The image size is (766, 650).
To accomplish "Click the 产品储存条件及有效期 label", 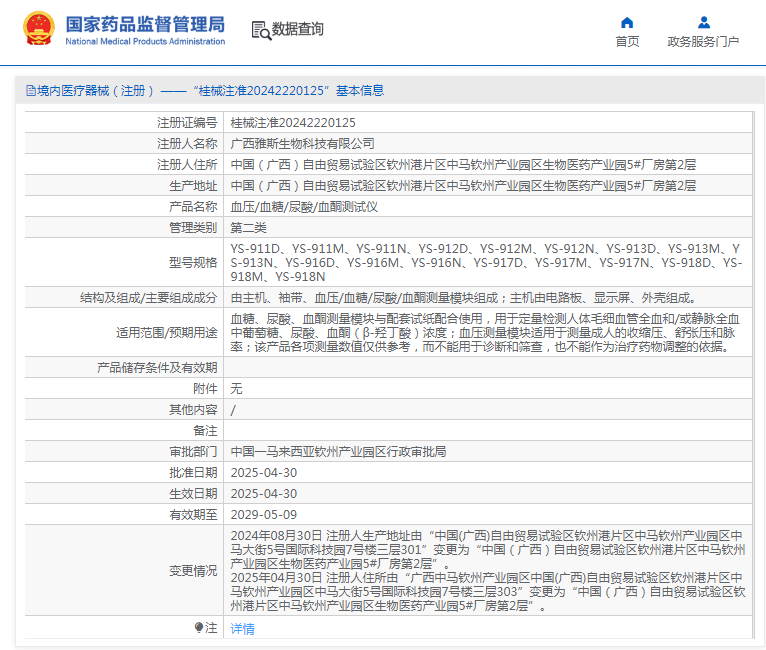I will coord(157,368).
